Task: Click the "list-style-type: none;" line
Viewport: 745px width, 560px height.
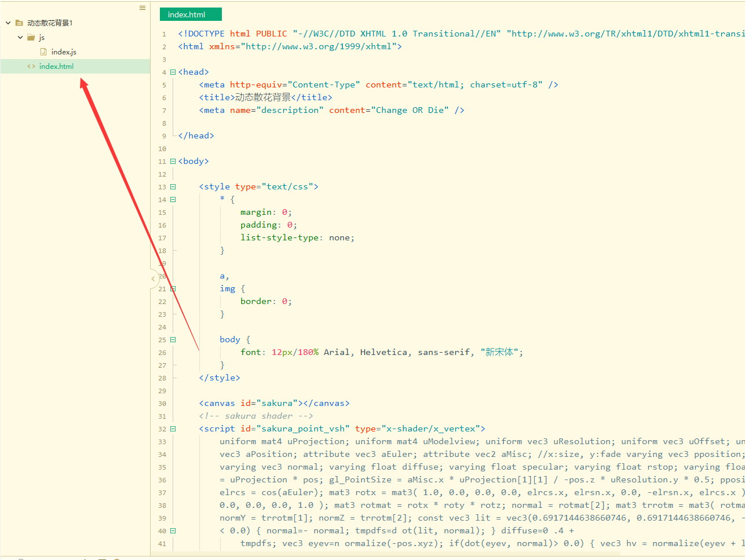Action: (297, 237)
